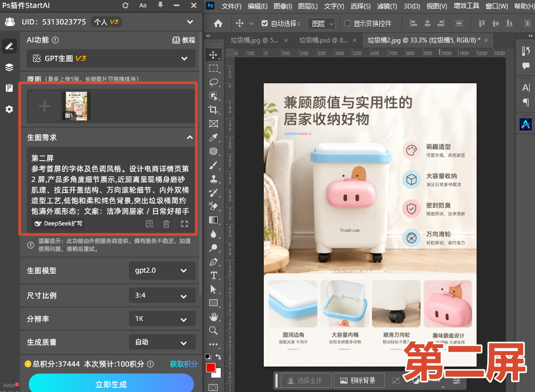Viewport: 535px width, 392px height.
Task: Select the Crop tool
Action: [x=213, y=110]
